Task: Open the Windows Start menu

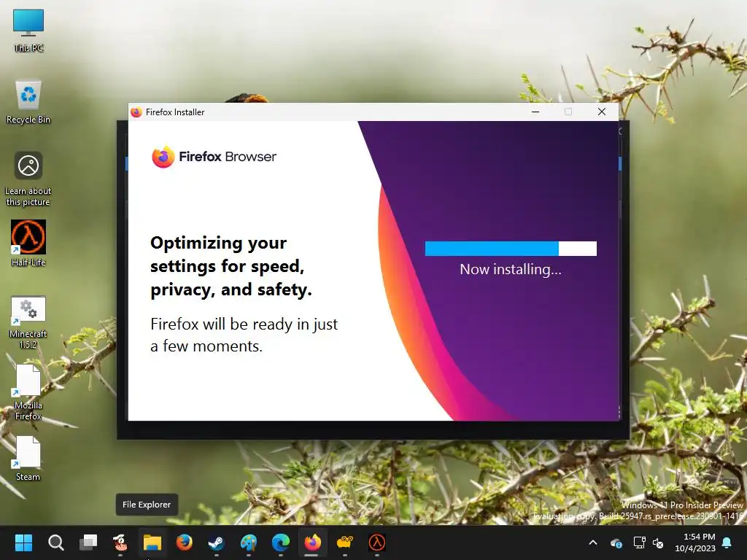Action: click(x=23, y=542)
